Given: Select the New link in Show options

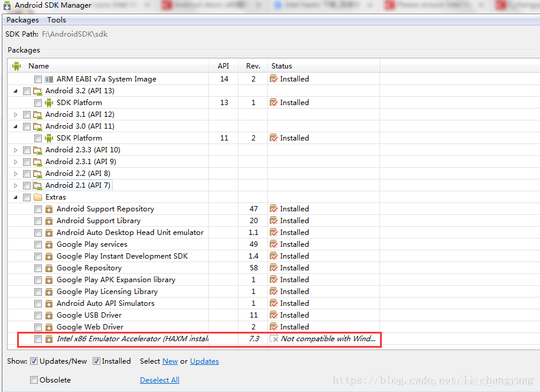Looking at the screenshot, I should (x=170, y=361).
